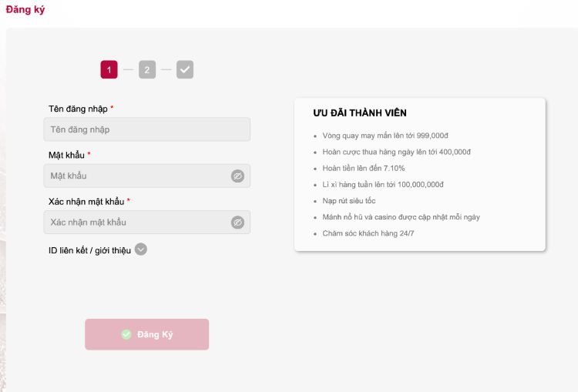
Task: Click the step 2 indicator
Action: tap(147, 70)
